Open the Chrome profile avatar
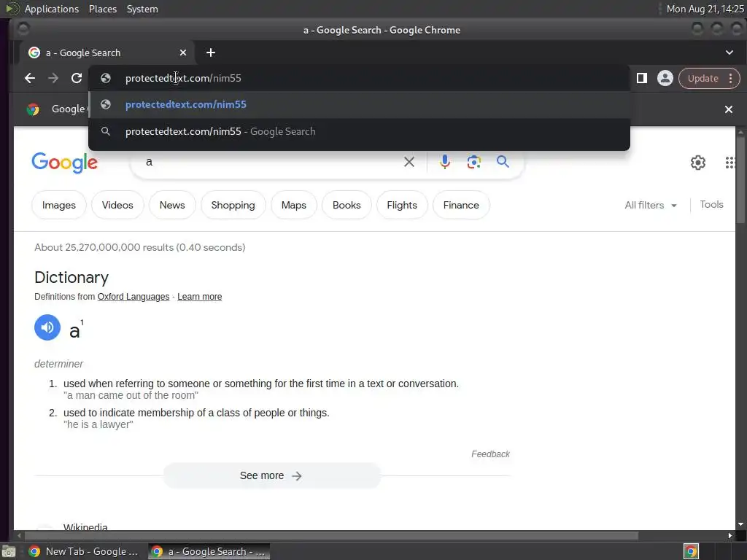 pyautogui.click(x=665, y=78)
